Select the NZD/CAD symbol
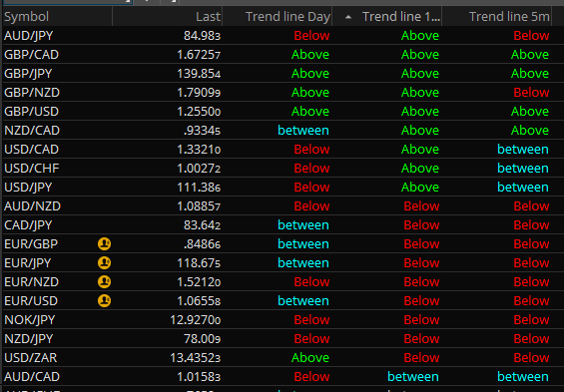Viewport: 564px width, 392px height. pyautogui.click(x=32, y=131)
